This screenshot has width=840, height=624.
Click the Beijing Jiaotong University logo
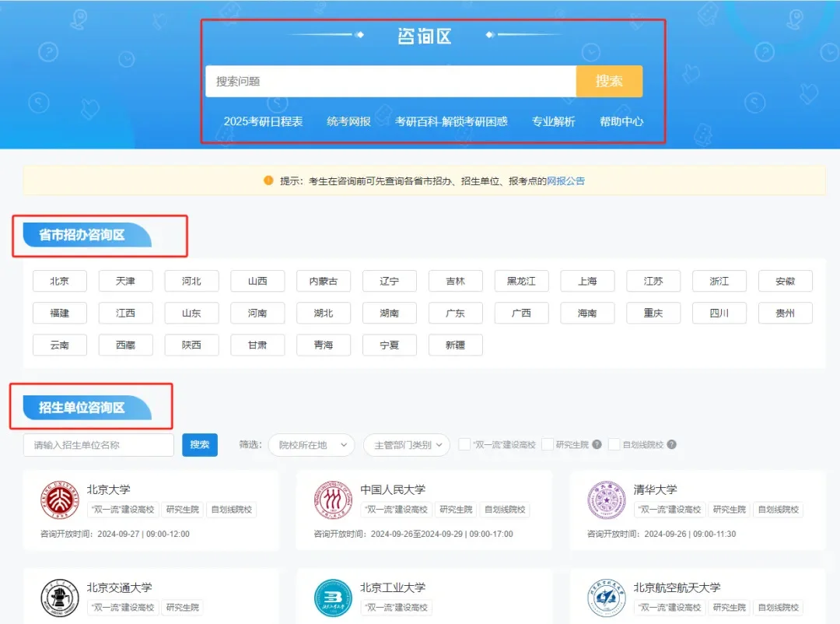pyautogui.click(x=59, y=598)
